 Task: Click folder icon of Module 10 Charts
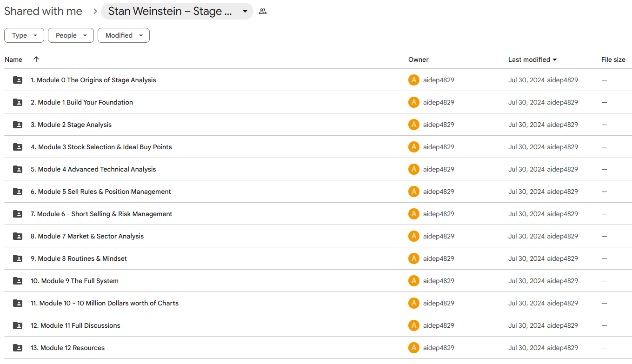click(x=18, y=303)
